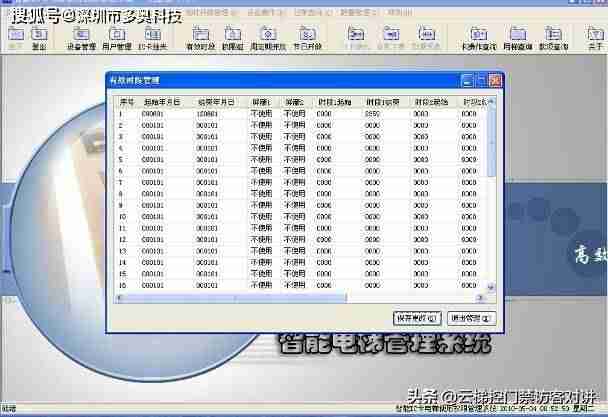
Task: Click the vertical scrollbar thumb of the table
Action: pos(491,142)
